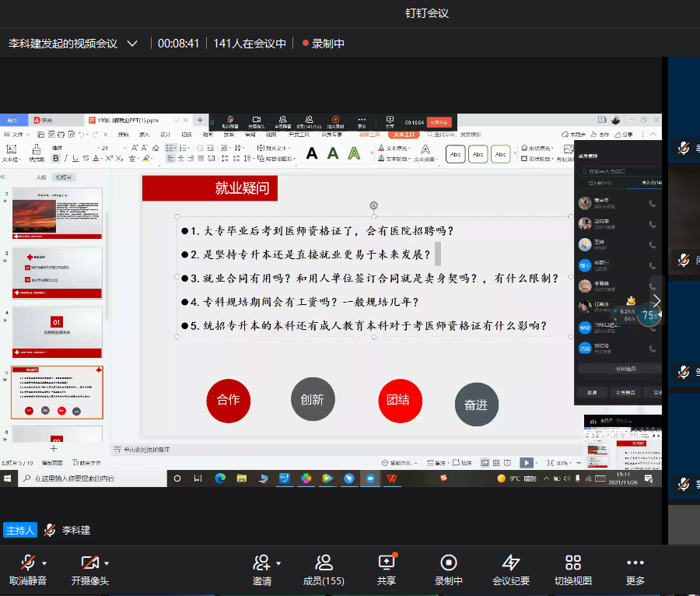Open the dropdown arrow beside 邀请
Viewport: 700px width, 596px height.
tap(278, 563)
